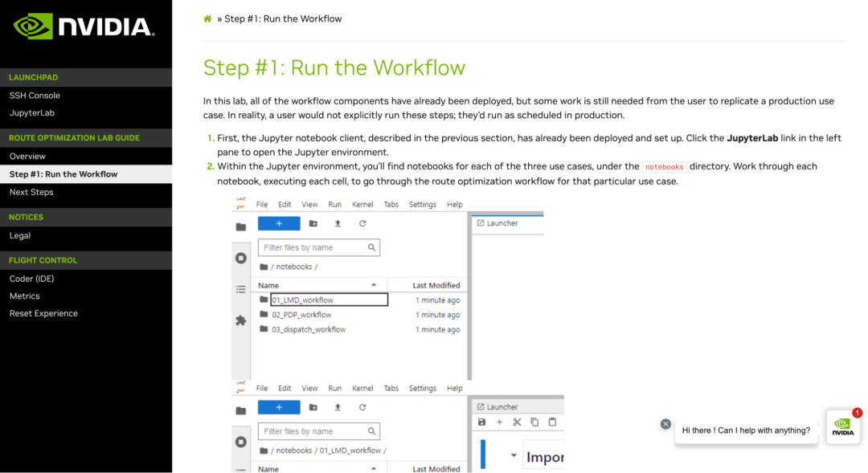The width and height of the screenshot is (868, 473).
Task: Click the refresh icon in file browser
Action: [x=362, y=223]
